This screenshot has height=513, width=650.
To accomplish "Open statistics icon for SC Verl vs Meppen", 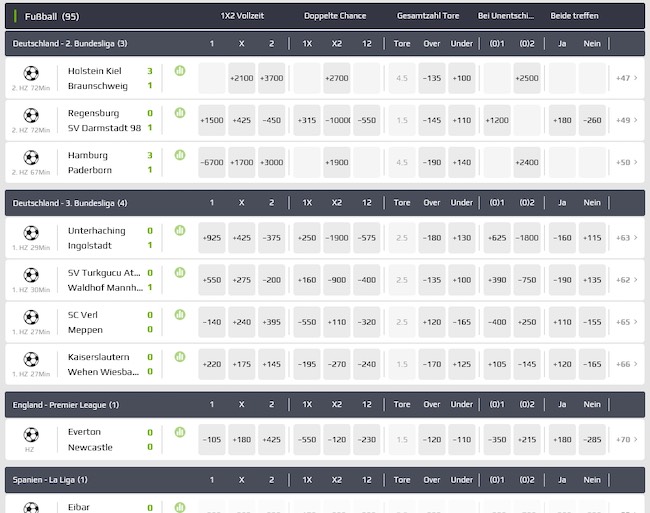I will tap(179, 315).
